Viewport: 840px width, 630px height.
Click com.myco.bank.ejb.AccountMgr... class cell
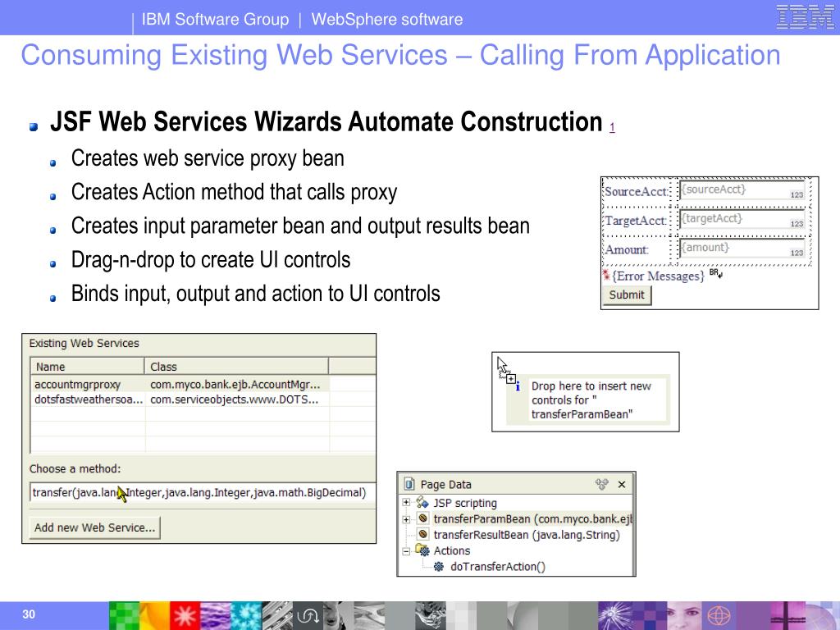(x=235, y=384)
